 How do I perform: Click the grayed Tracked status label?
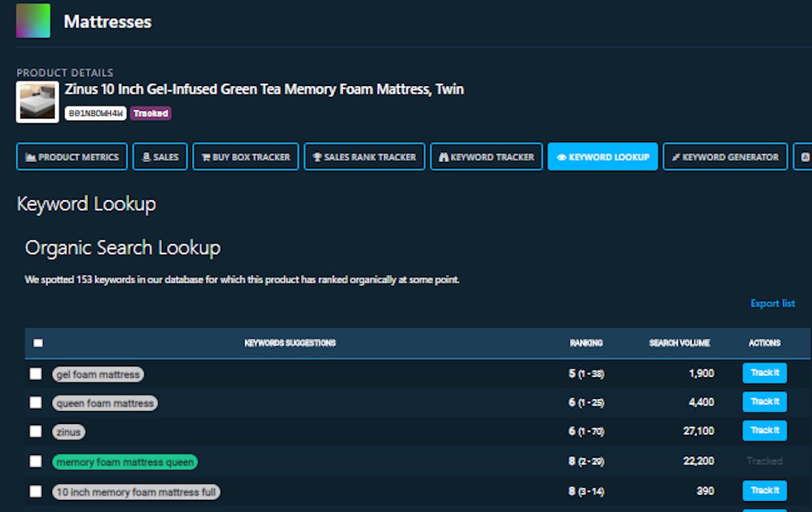click(765, 461)
